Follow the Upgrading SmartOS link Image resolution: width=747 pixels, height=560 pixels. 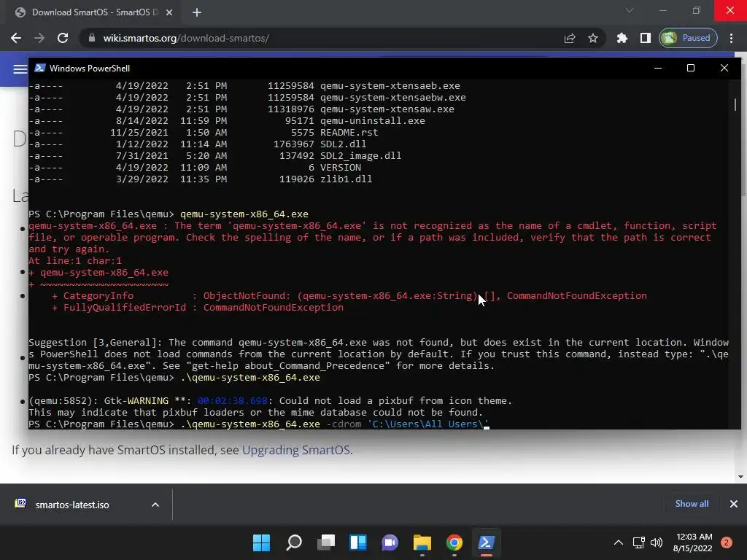coord(296,450)
